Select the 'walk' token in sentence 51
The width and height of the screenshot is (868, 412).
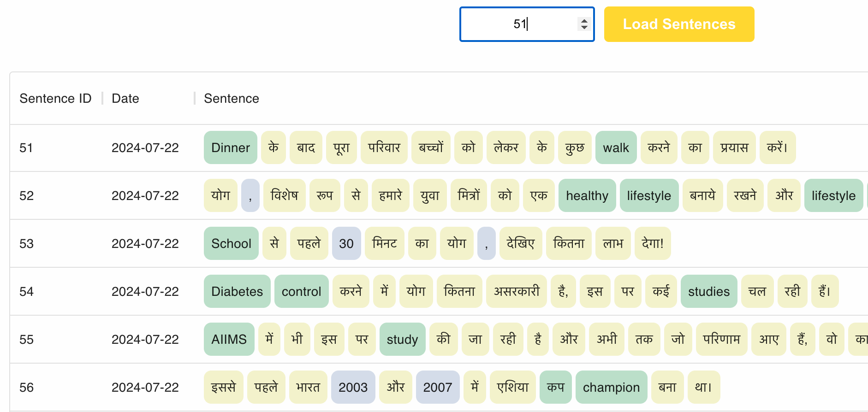[616, 148]
